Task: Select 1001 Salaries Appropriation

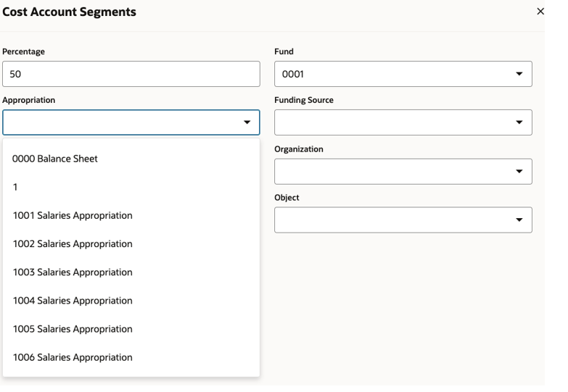Action: pos(73,215)
